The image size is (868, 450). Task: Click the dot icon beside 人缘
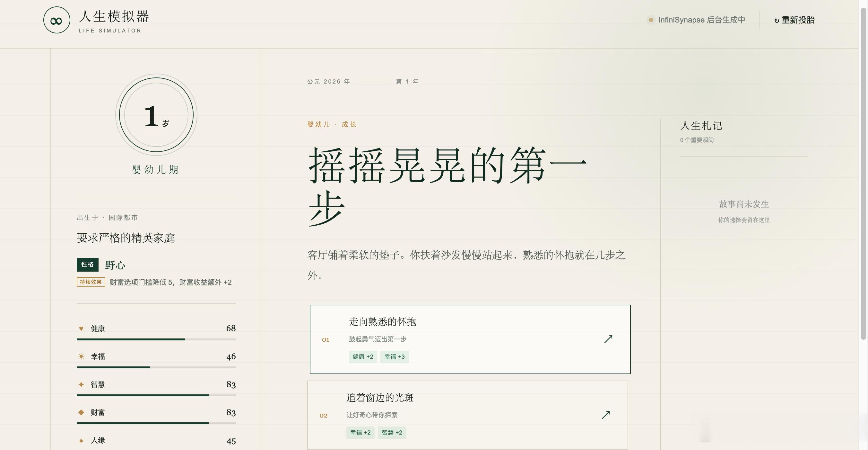tap(81, 441)
